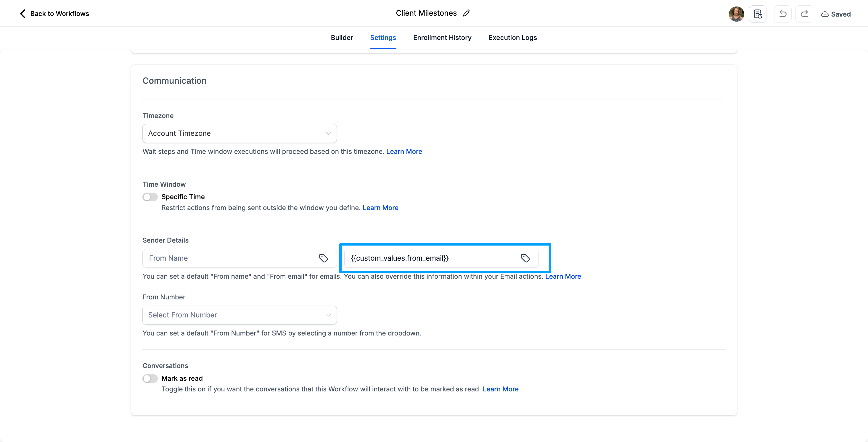Open the Enrollment History tab
The image size is (868, 442).
coord(442,38)
